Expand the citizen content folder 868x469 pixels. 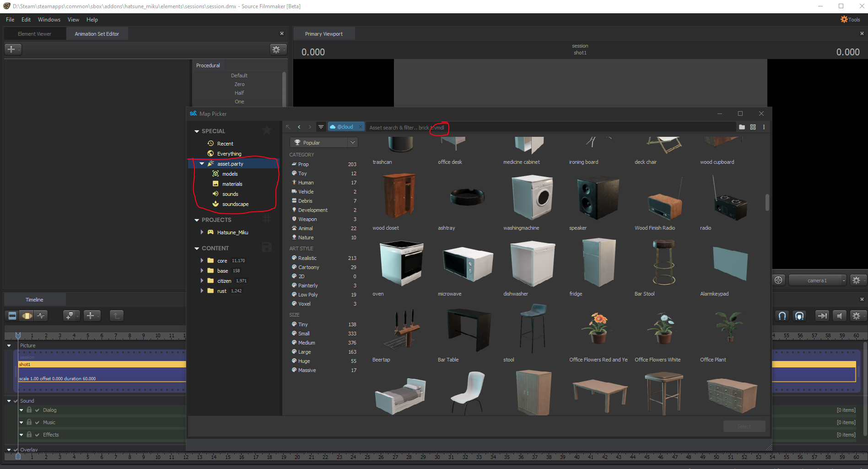[x=202, y=280]
